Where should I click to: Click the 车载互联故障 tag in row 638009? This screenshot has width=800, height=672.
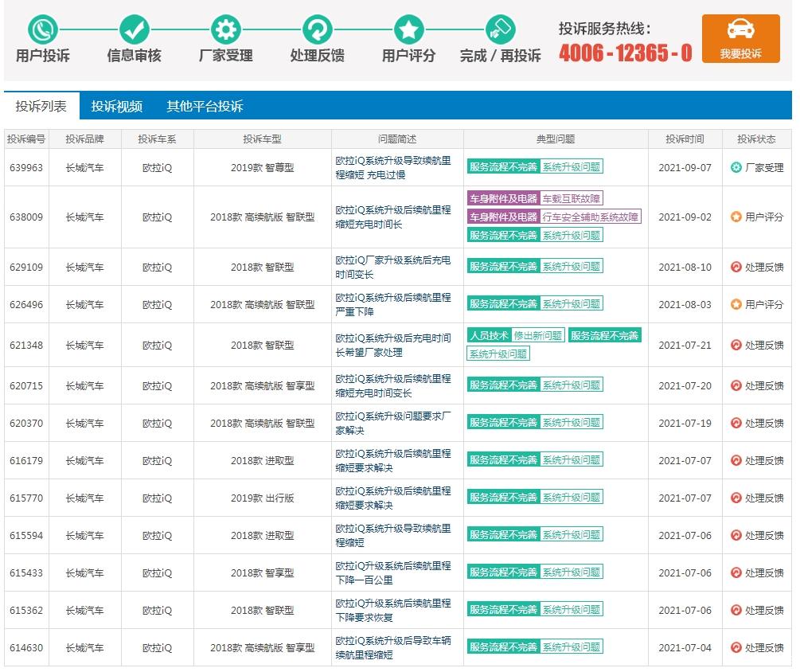572,198
